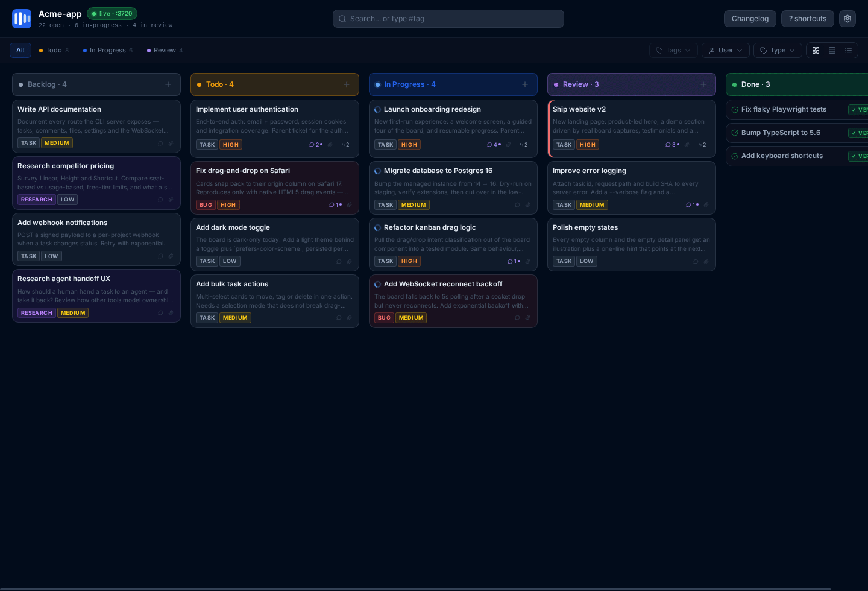Switch to compact list view icon
The image size is (868, 591).
click(x=848, y=51)
